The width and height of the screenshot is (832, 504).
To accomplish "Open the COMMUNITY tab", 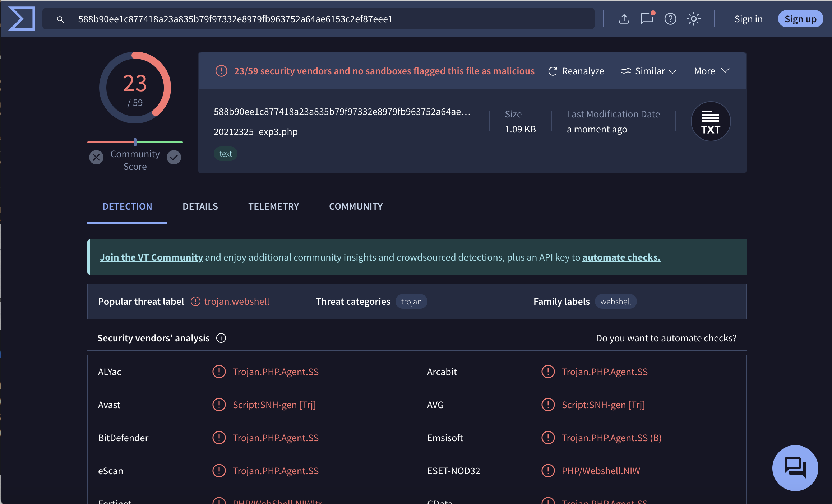I will (x=356, y=206).
